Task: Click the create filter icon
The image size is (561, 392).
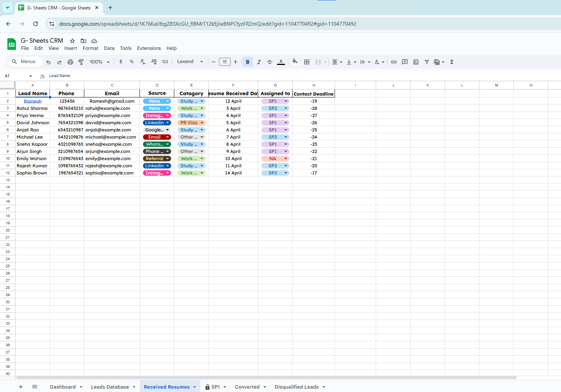Action: tap(426, 62)
